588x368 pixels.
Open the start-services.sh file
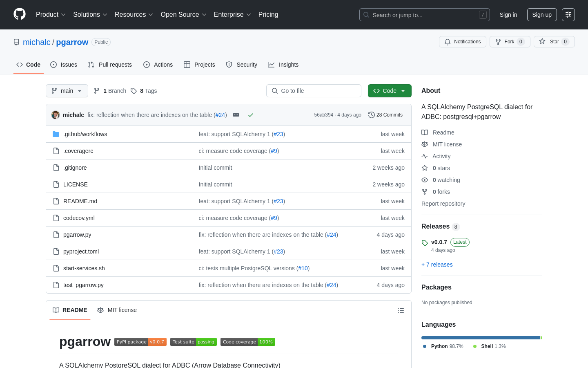tap(84, 268)
